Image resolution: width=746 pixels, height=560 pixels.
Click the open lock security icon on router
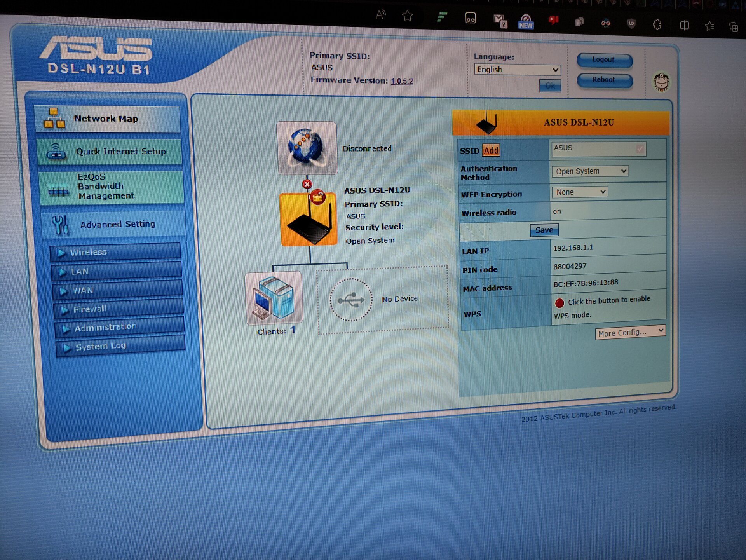coord(318,197)
